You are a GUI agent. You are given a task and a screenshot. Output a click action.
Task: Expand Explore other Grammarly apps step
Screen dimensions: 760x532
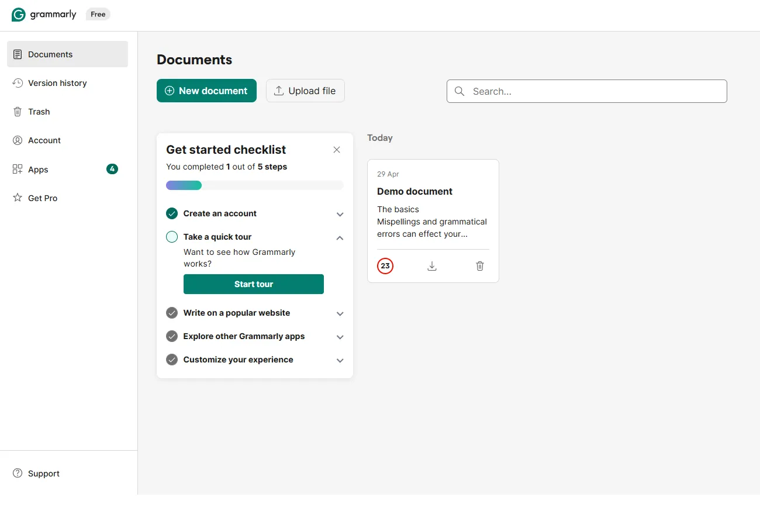coord(340,337)
